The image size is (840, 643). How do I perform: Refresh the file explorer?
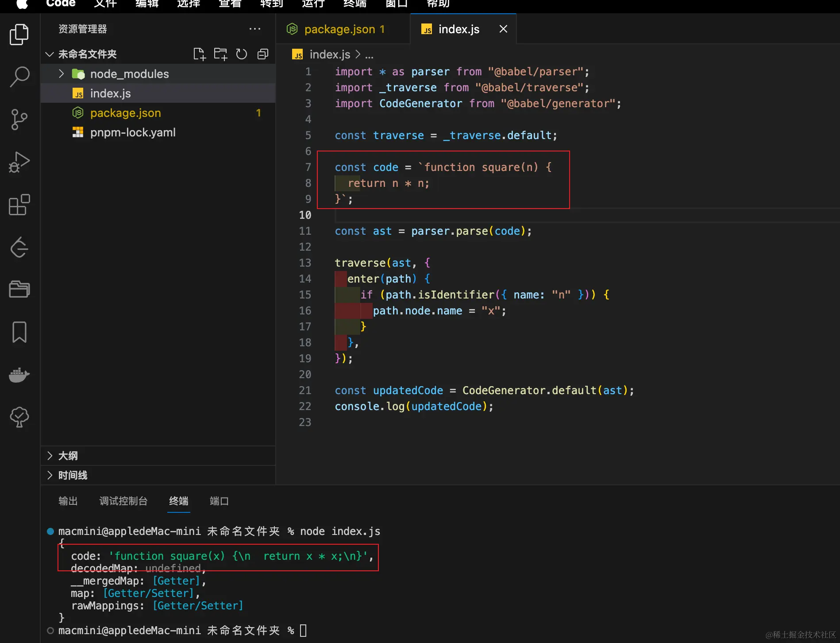pos(242,54)
